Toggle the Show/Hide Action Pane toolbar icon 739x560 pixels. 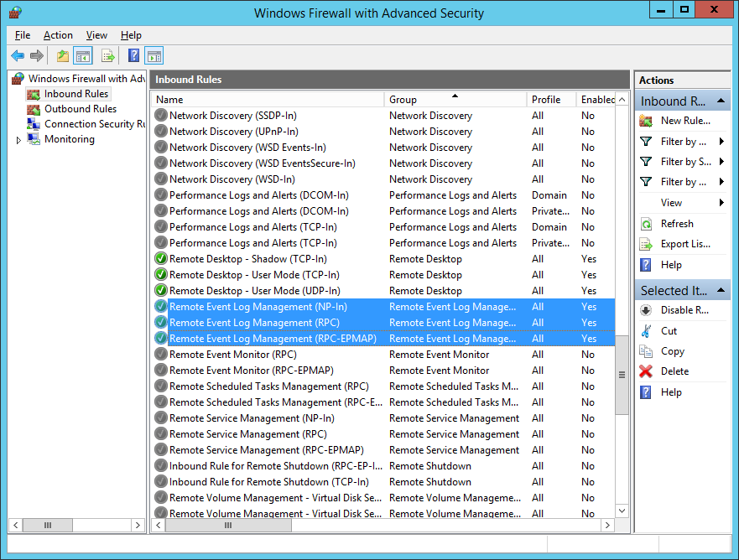click(x=154, y=55)
